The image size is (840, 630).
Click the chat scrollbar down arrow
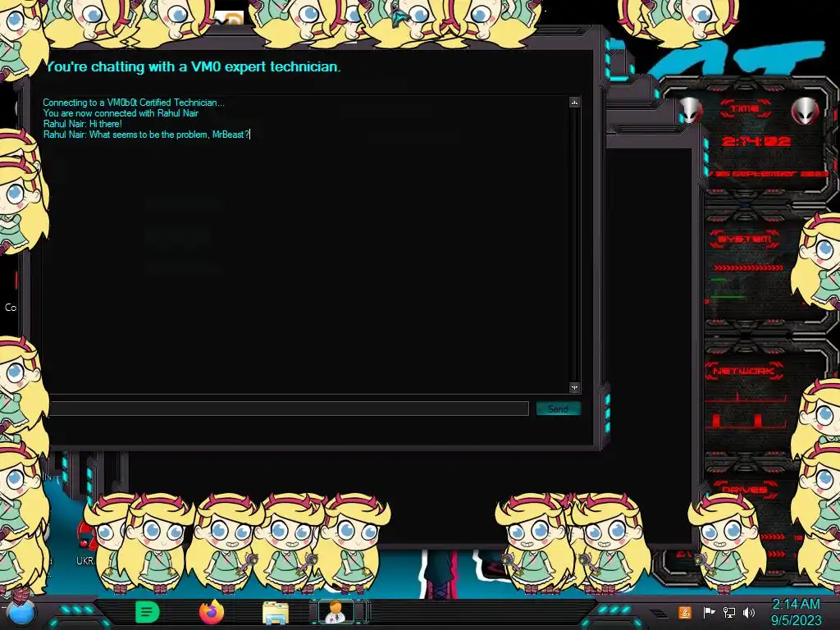click(x=574, y=387)
